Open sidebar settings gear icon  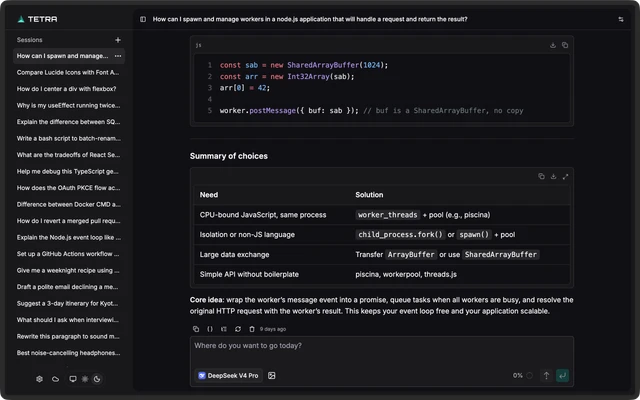[x=39, y=379]
